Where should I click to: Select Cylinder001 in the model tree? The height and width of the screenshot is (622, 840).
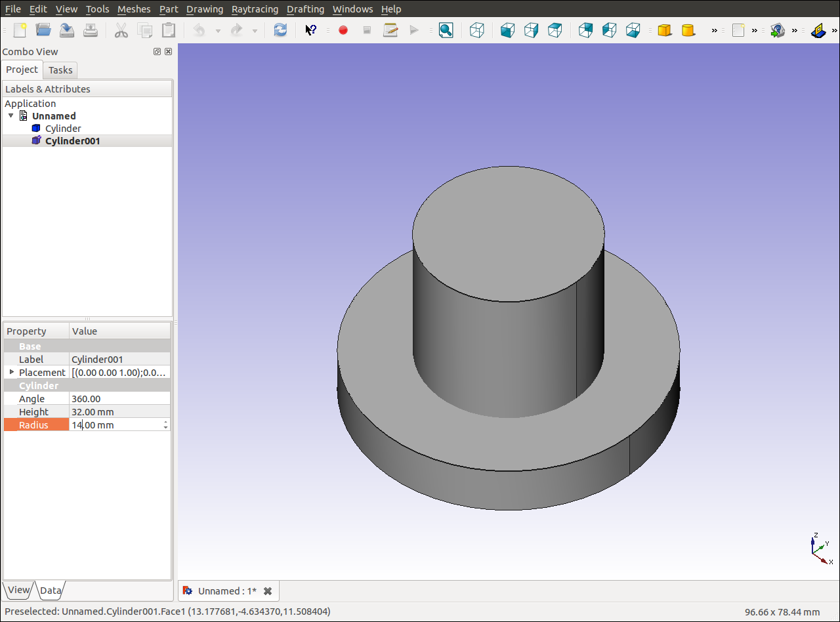pyautogui.click(x=72, y=141)
